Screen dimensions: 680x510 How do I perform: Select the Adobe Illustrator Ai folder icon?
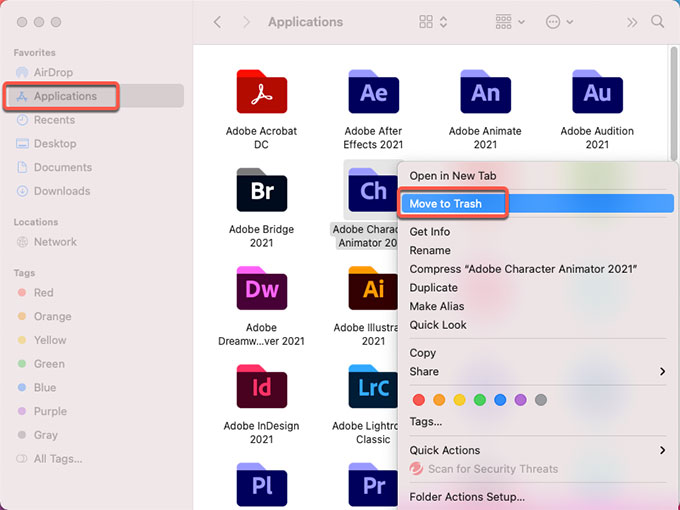tap(372, 288)
